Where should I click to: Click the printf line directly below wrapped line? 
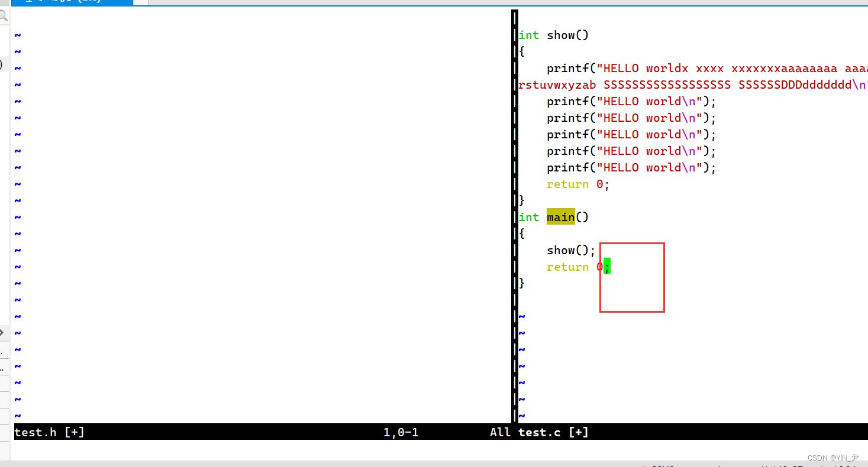point(631,101)
